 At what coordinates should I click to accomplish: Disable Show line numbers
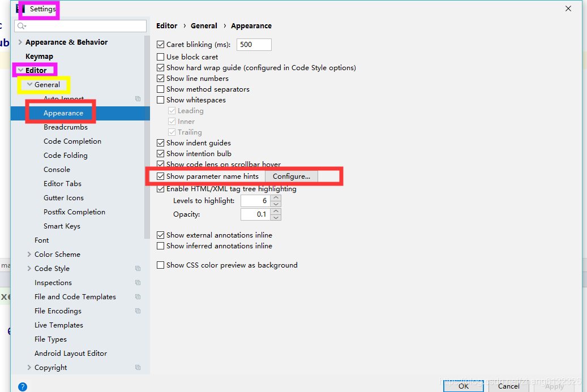click(161, 79)
